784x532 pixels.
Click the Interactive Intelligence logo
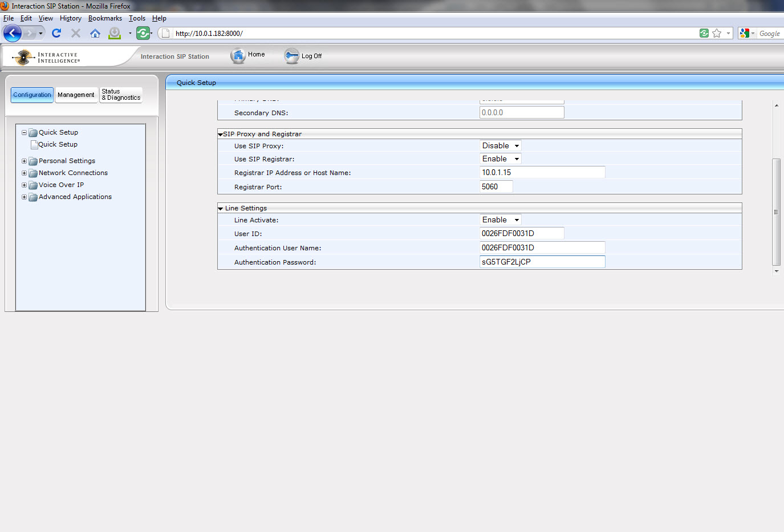[47, 58]
